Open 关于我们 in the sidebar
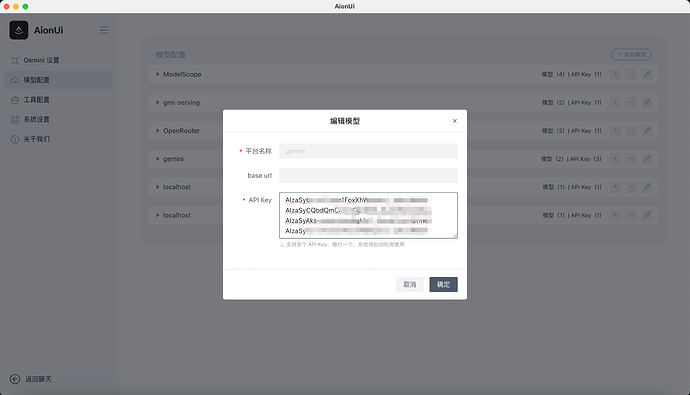This screenshot has height=395, width=690. pyautogui.click(x=59, y=139)
